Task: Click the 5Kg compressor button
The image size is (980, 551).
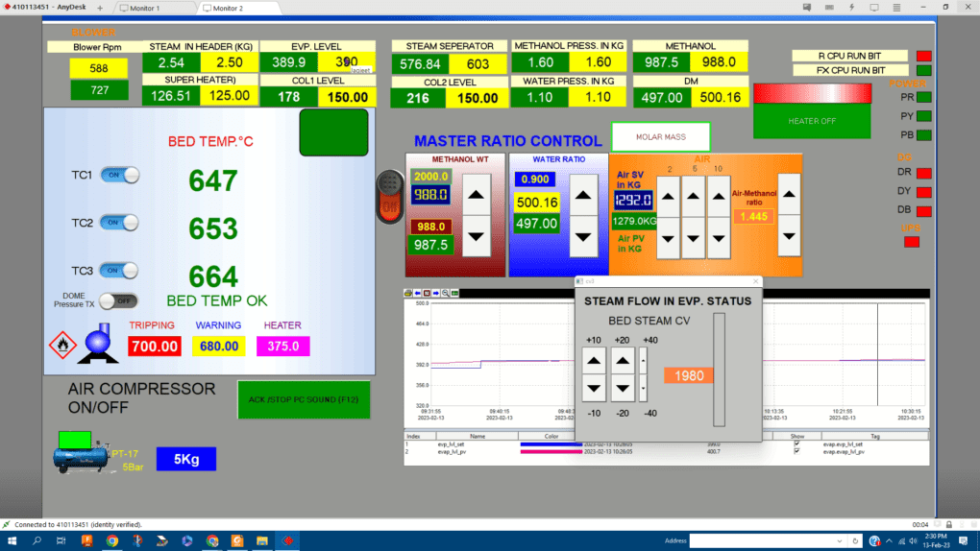Action: 186,459
